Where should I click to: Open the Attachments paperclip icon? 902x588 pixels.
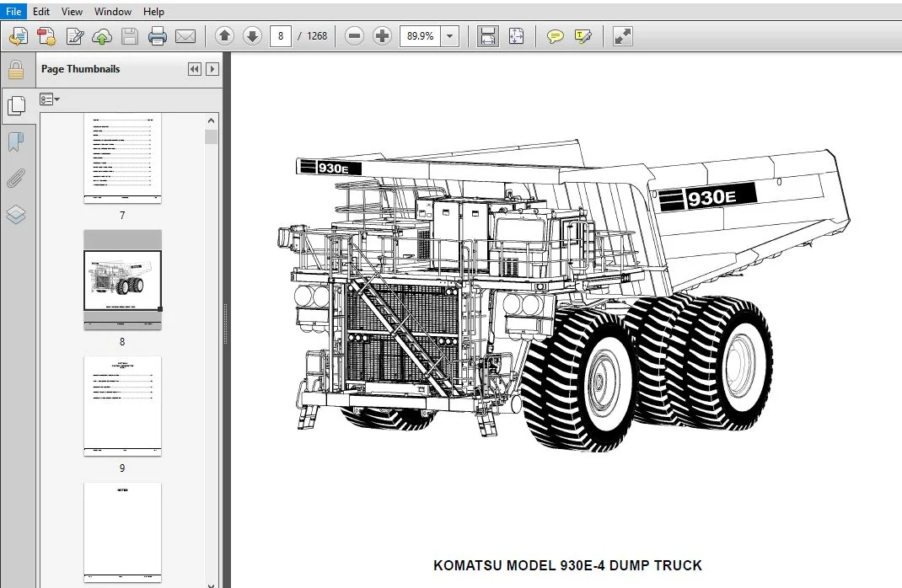click(16, 179)
